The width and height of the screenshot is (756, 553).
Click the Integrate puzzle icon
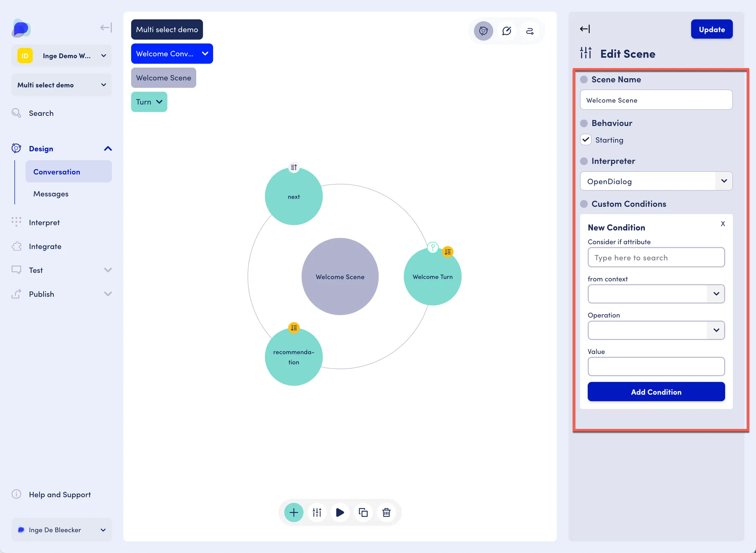(16, 246)
